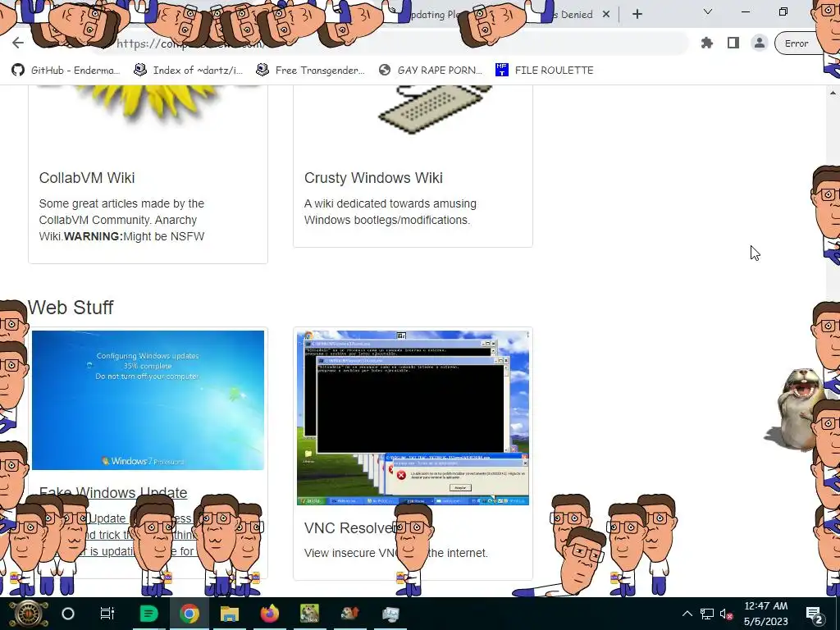Click the VNC Resolver screenshot thumbnail
This screenshot has width=840, height=630.
point(413,418)
